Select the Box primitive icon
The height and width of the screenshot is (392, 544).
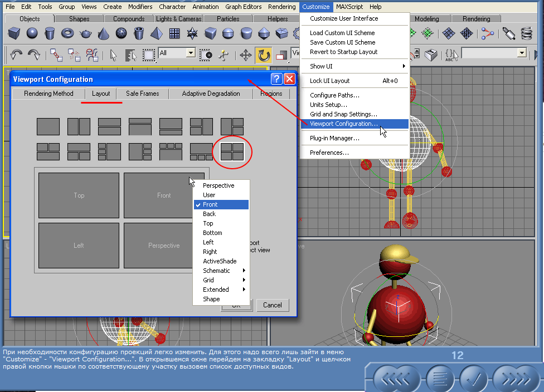[x=14, y=33]
